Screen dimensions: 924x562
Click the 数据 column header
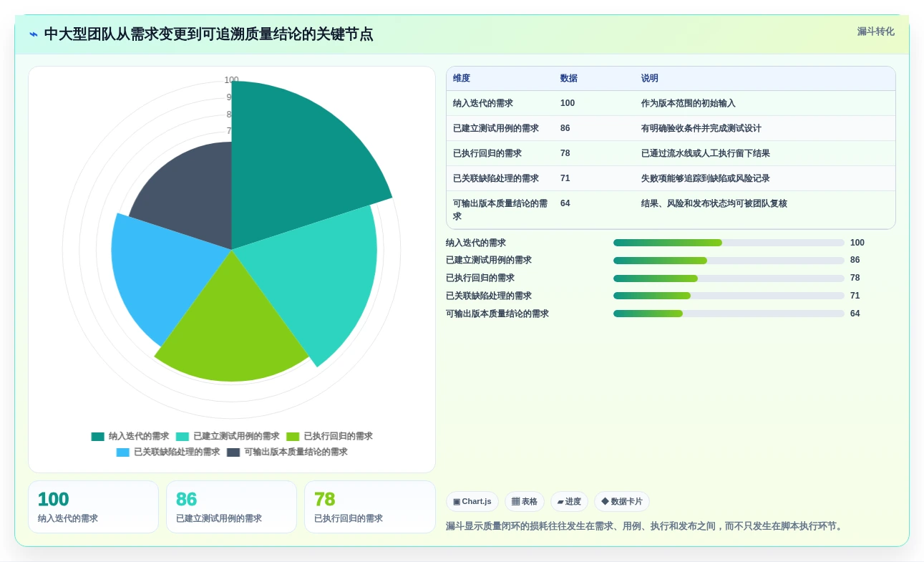click(x=569, y=79)
